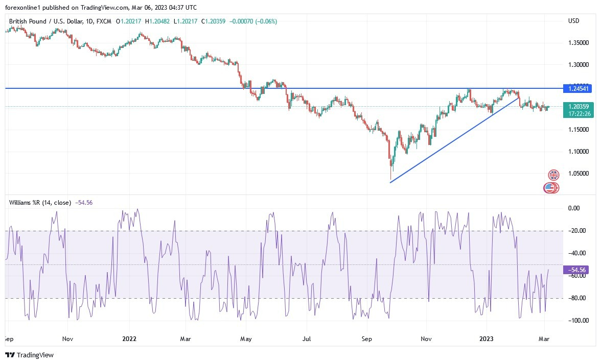Click the British pound flag icon
Screen dimensions: 601x364
[x=553, y=175]
